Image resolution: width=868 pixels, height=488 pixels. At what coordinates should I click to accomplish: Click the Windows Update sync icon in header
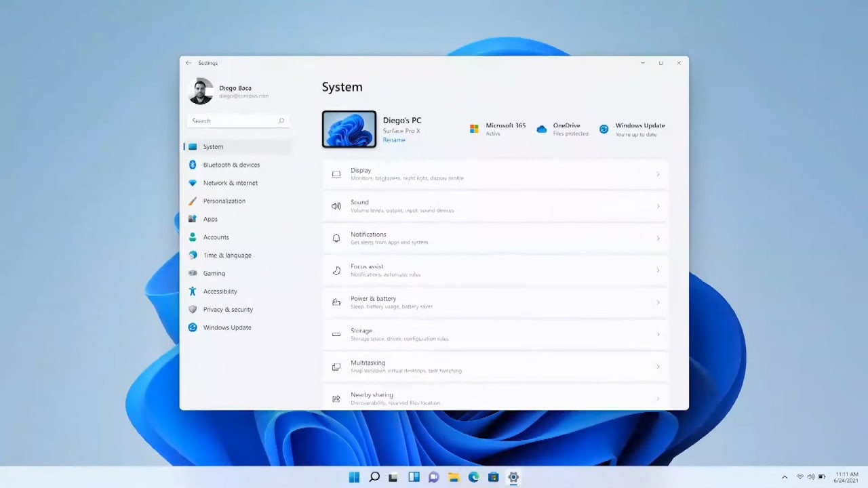pos(604,129)
